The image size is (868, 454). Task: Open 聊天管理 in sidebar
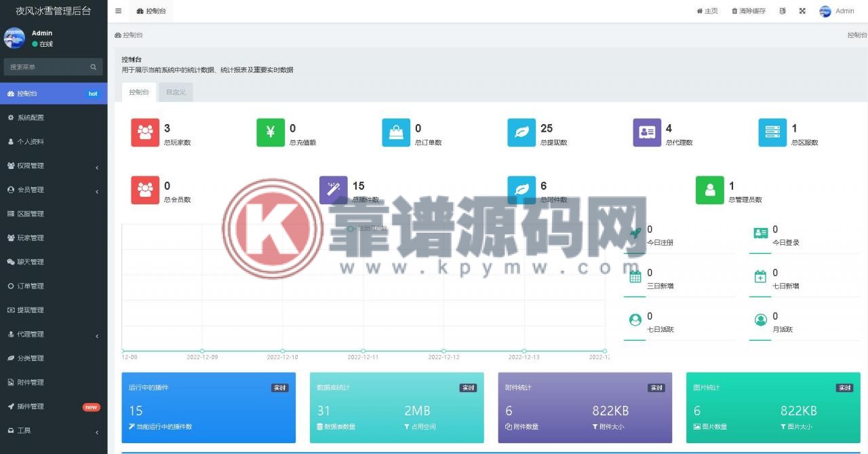pyautogui.click(x=54, y=262)
